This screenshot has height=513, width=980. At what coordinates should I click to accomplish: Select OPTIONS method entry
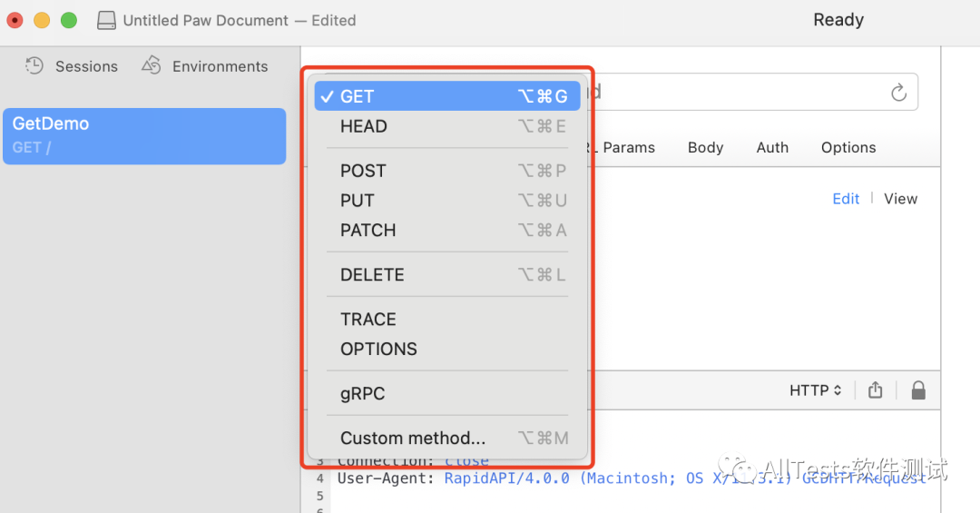click(x=446, y=349)
